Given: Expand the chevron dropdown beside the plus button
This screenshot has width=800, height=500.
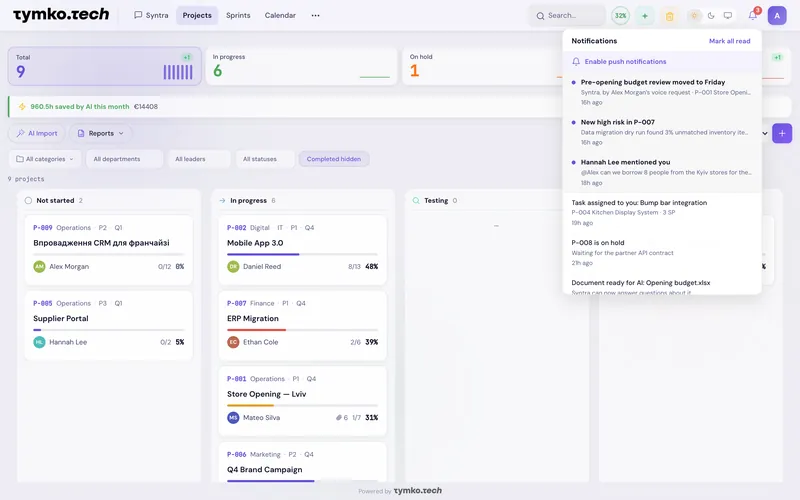Looking at the screenshot, I should click(765, 133).
